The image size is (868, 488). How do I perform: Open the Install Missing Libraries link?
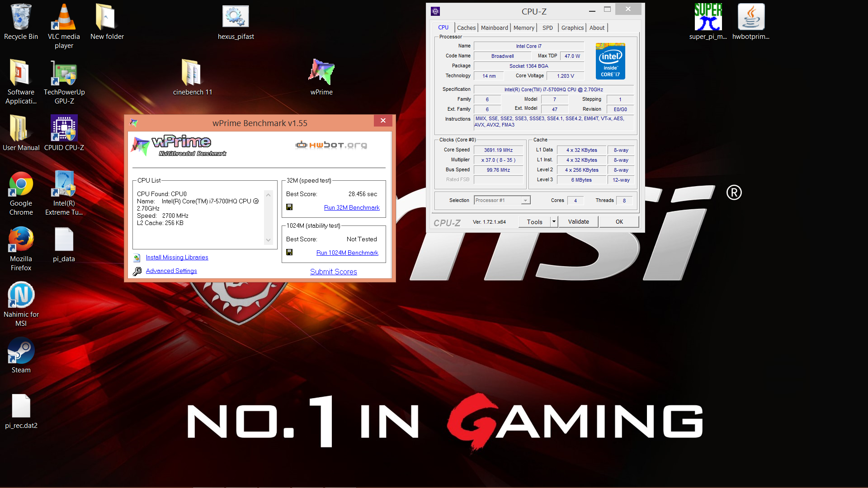177,257
